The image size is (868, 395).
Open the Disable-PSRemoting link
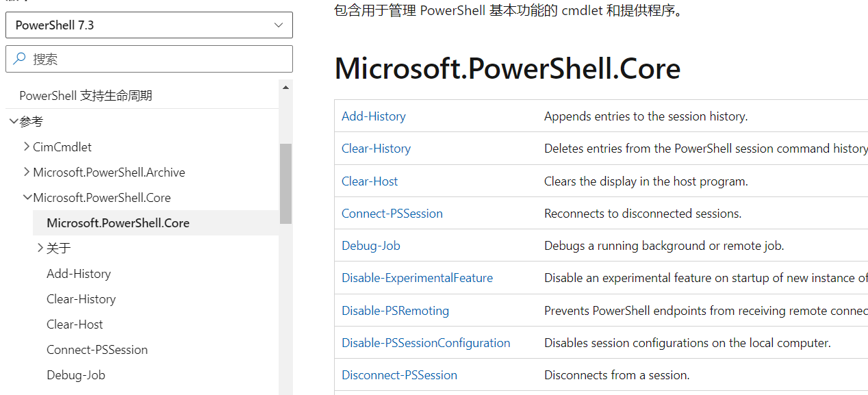[395, 310]
